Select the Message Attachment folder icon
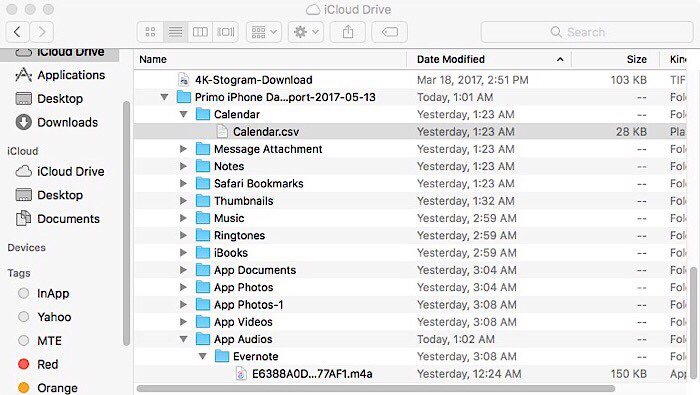 tap(203, 149)
